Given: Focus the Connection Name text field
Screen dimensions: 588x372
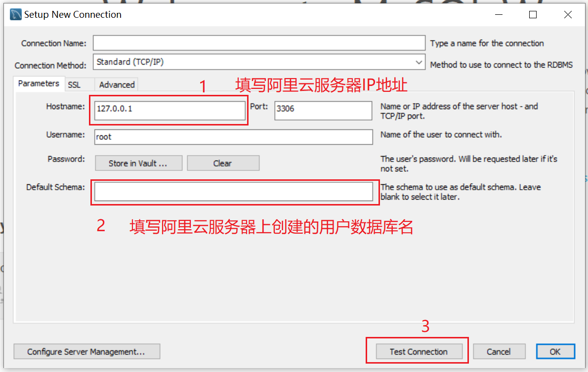Looking at the screenshot, I should point(259,43).
